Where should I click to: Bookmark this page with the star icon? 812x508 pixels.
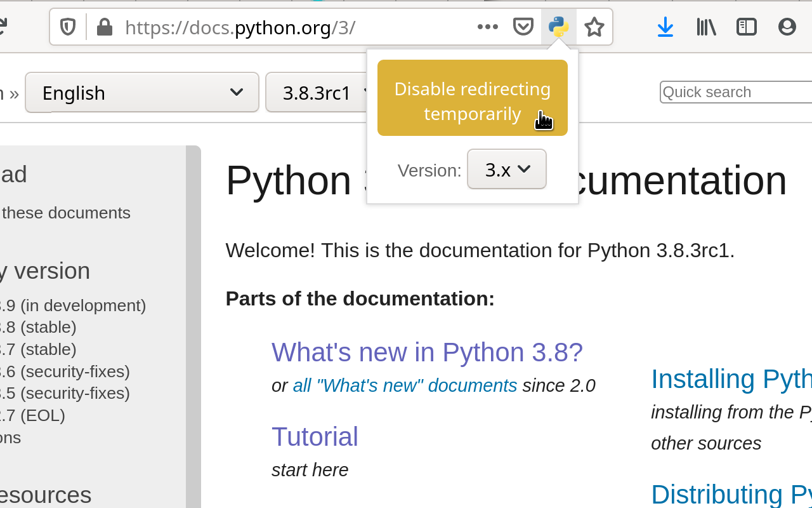[x=594, y=27]
